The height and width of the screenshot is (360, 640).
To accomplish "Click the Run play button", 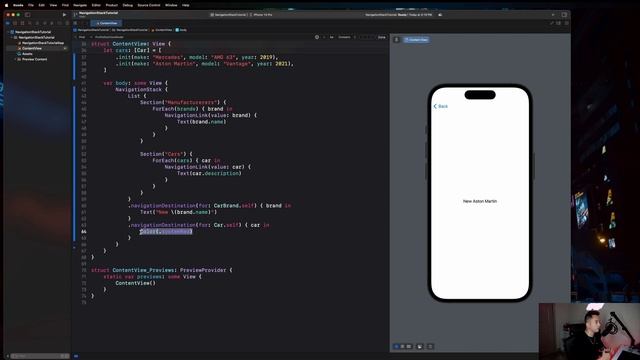I will click(64, 15).
